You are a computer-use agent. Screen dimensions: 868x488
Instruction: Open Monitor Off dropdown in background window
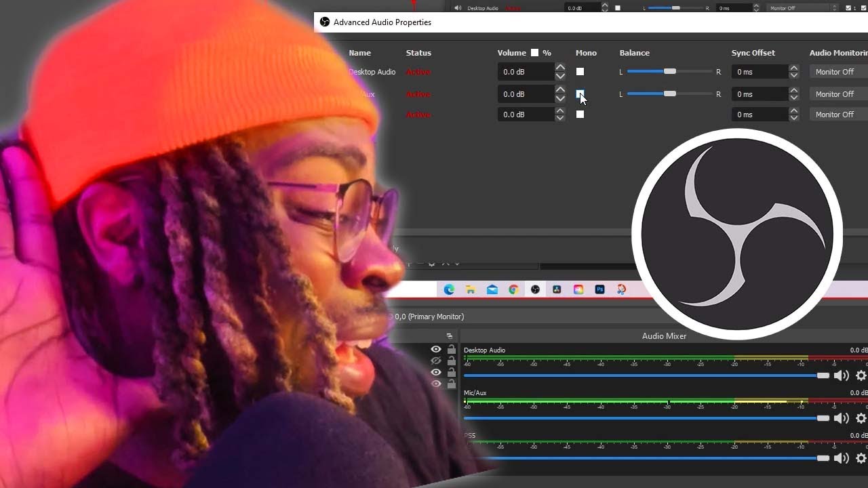coord(802,8)
